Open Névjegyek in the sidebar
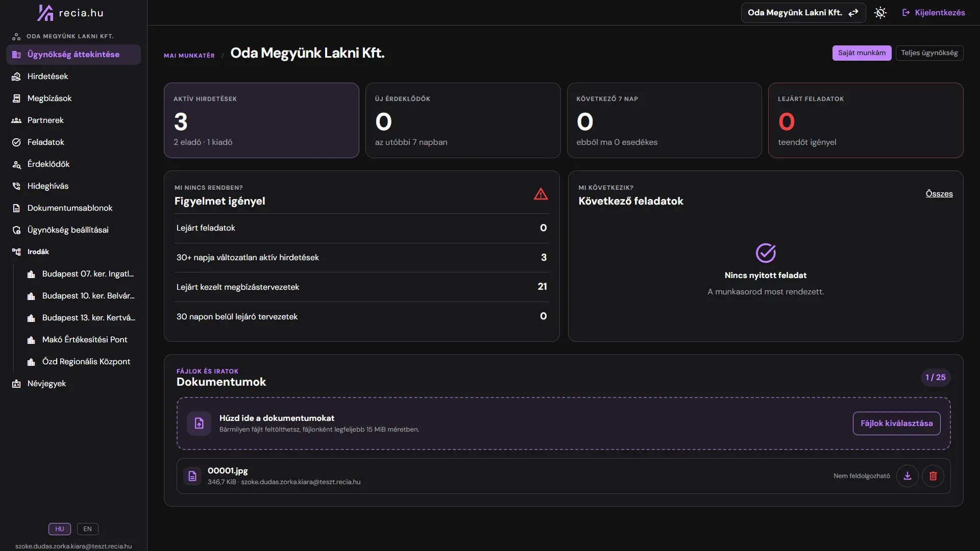 [73, 384]
